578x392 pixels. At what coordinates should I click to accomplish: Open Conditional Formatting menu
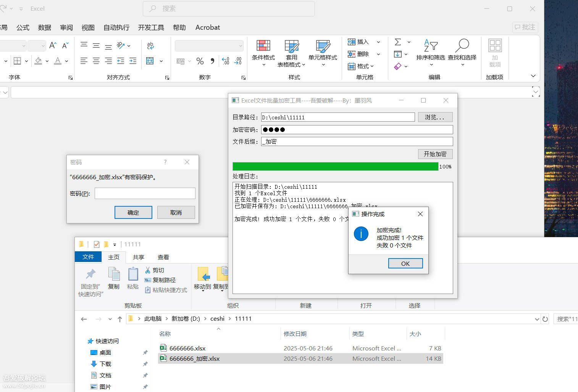263,53
